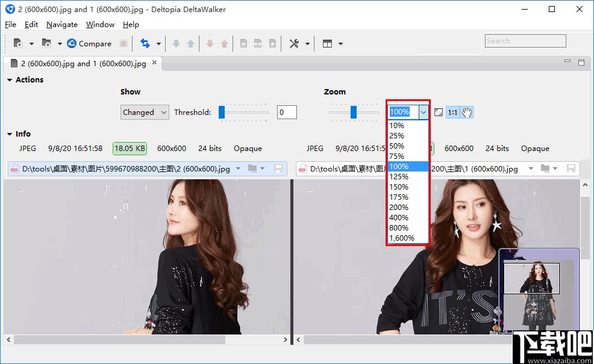Click the 18.05 KB file size badge
Viewport: 594px width, 364px height.
tap(130, 149)
